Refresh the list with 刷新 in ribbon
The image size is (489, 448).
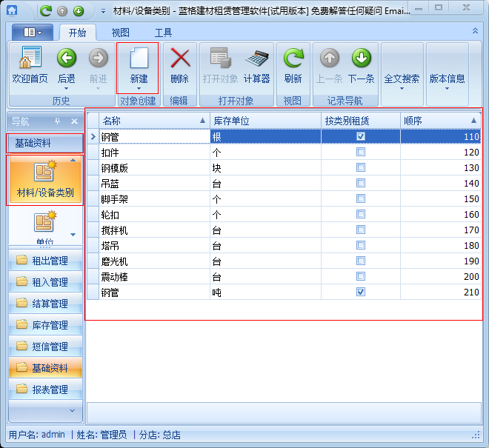tap(293, 65)
